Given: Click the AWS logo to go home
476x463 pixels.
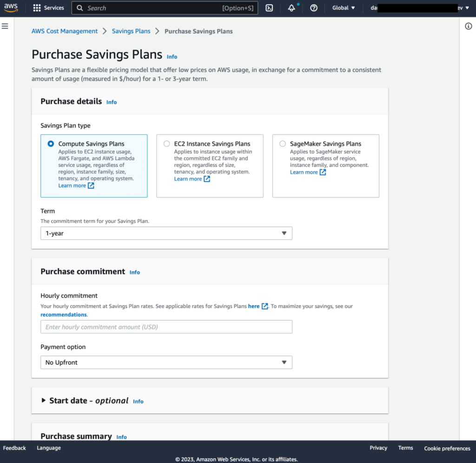Looking at the screenshot, I should (11, 7).
